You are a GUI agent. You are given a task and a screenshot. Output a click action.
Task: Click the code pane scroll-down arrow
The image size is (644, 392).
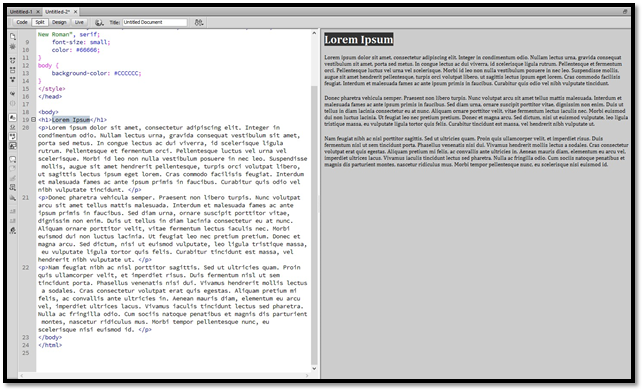pyautogui.click(x=314, y=368)
